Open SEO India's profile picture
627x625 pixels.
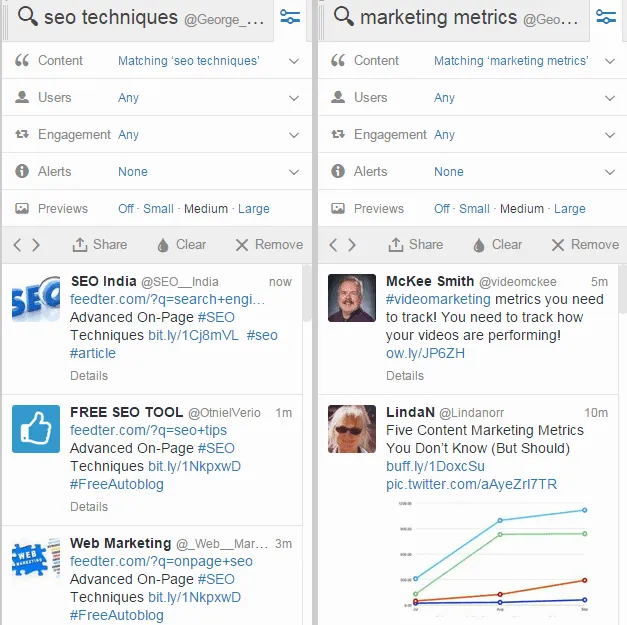[x=36, y=298]
